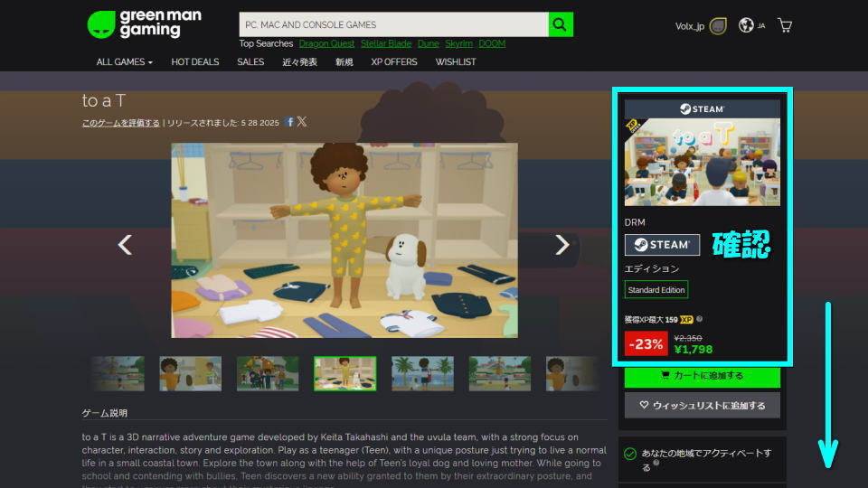This screenshot has width=868, height=488.
Task: Select the Steam DRM option button
Action: (x=662, y=245)
